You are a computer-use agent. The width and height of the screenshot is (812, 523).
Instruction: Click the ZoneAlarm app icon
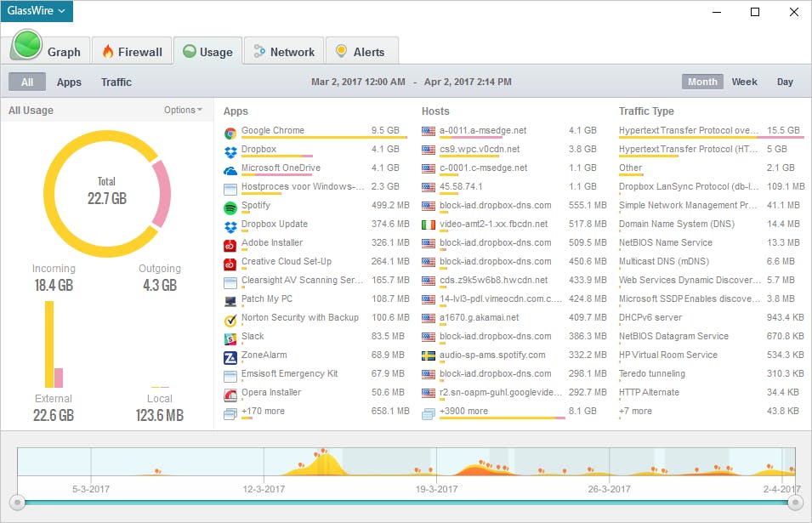coord(230,358)
